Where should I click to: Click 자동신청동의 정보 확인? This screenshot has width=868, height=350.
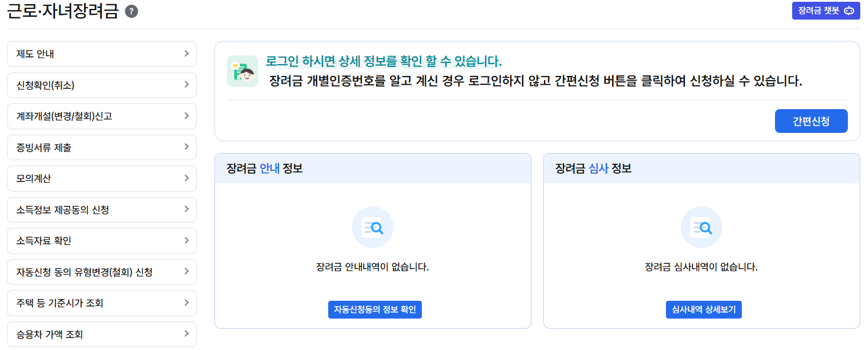coord(375,310)
